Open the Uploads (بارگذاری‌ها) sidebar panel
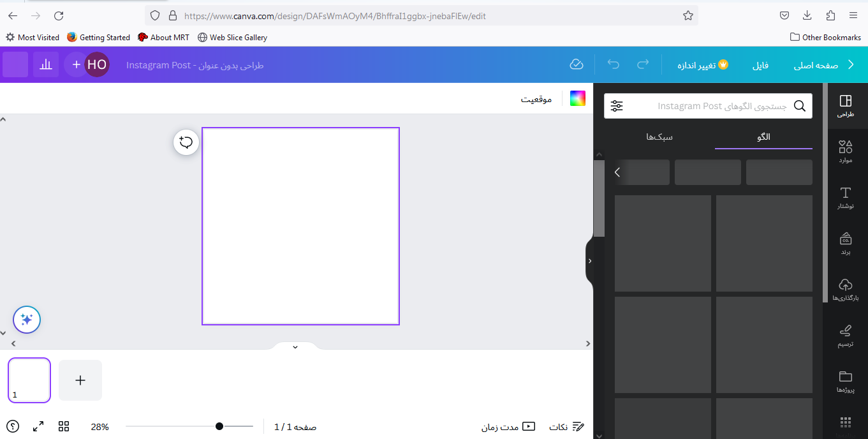This screenshot has width=868, height=439. tap(845, 290)
